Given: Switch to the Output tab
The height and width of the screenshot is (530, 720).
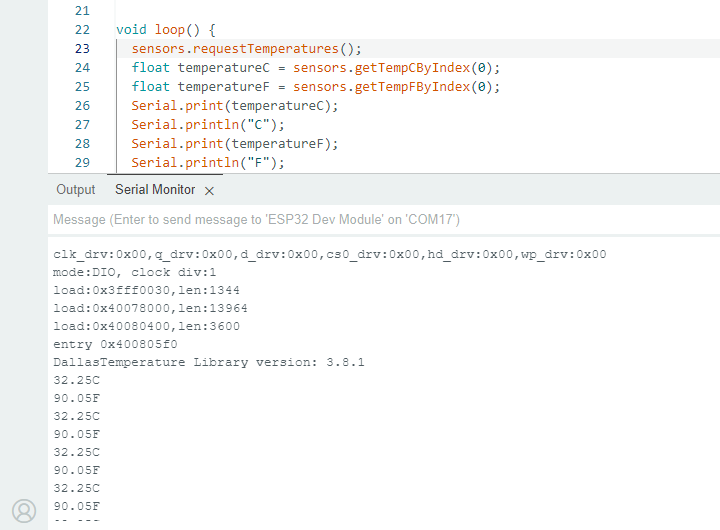Looking at the screenshot, I should point(75,189).
